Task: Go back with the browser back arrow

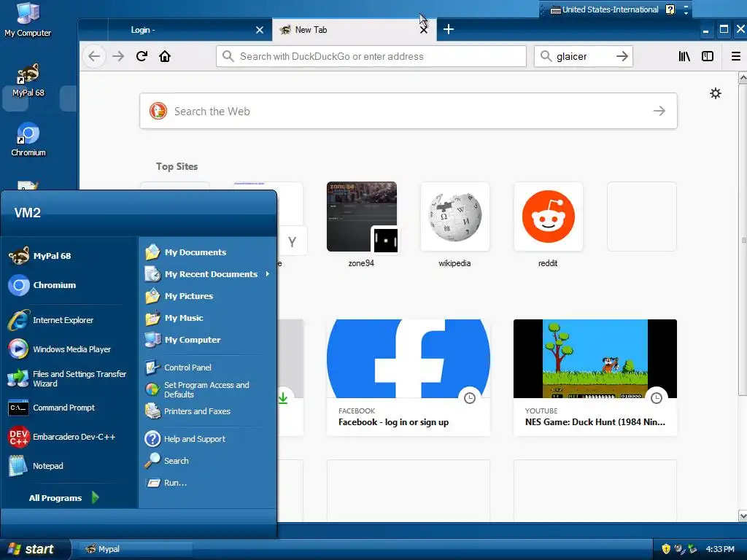Action: pyautogui.click(x=94, y=56)
